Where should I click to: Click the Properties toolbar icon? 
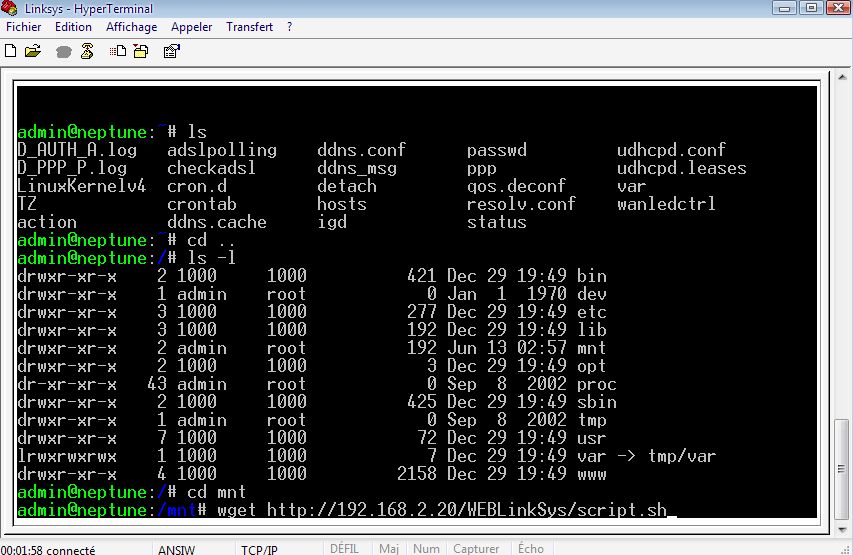tap(171, 51)
